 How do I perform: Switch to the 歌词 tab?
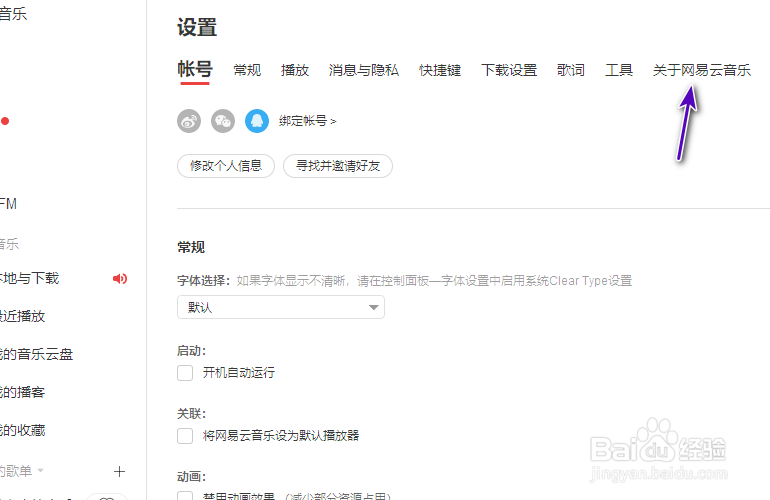click(x=571, y=70)
